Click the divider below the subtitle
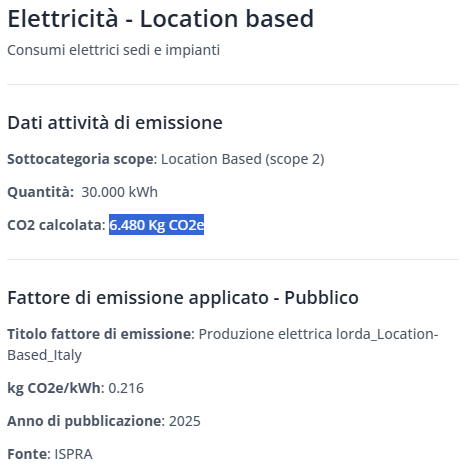This screenshot has width=468, height=476. click(x=233, y=85)
